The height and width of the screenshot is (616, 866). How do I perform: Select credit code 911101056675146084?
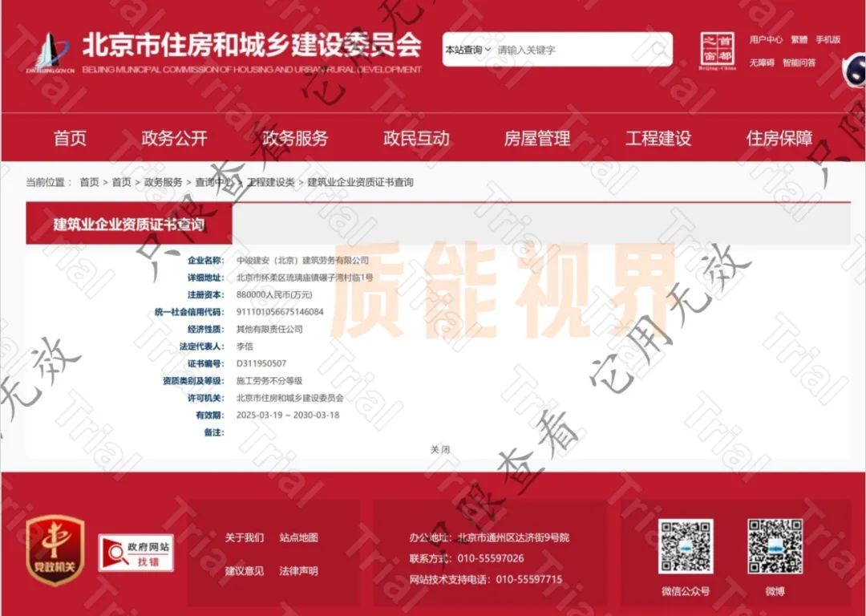coord(280,312)
